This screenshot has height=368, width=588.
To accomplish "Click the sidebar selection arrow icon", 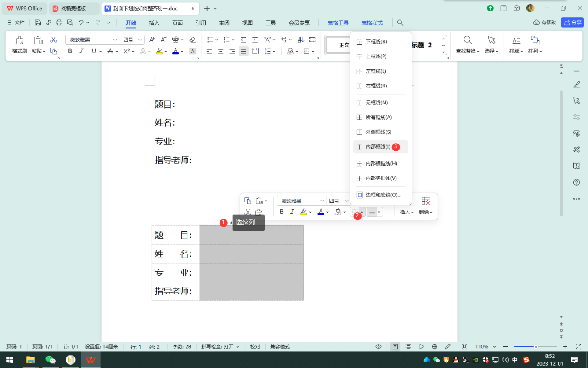I will point(577,100).
